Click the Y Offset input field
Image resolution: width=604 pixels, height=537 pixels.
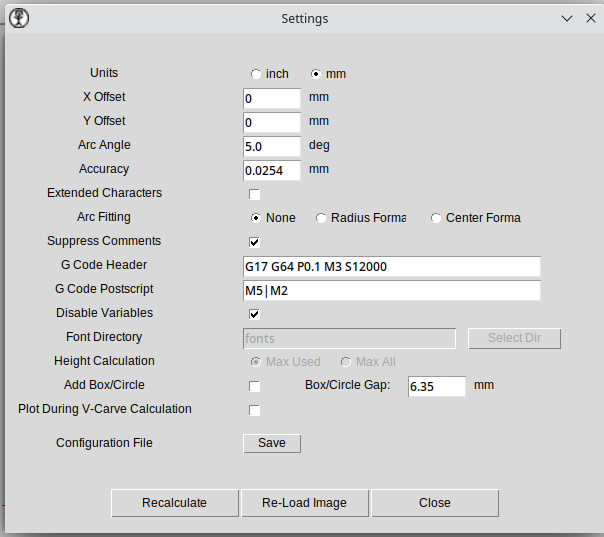271,122
